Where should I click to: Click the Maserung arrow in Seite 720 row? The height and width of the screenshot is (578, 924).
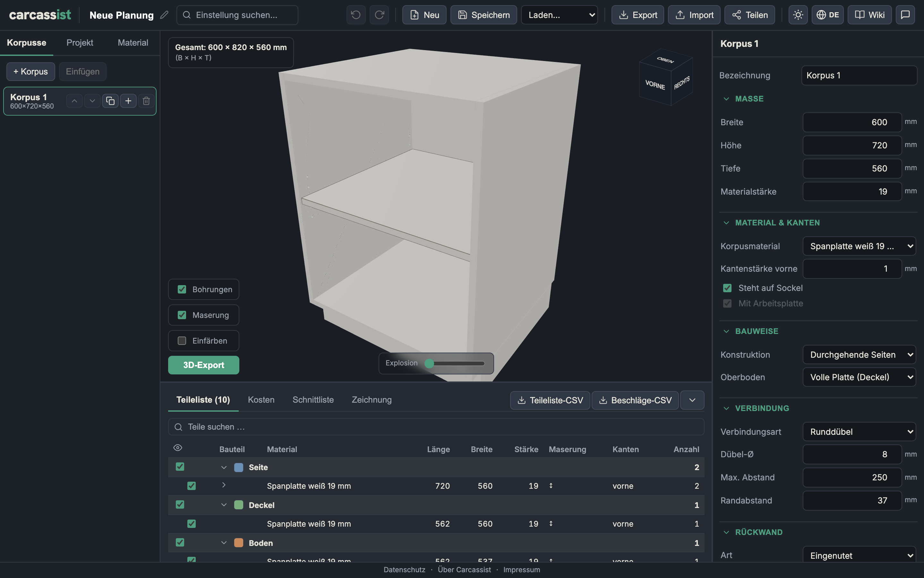pos(551,486)
